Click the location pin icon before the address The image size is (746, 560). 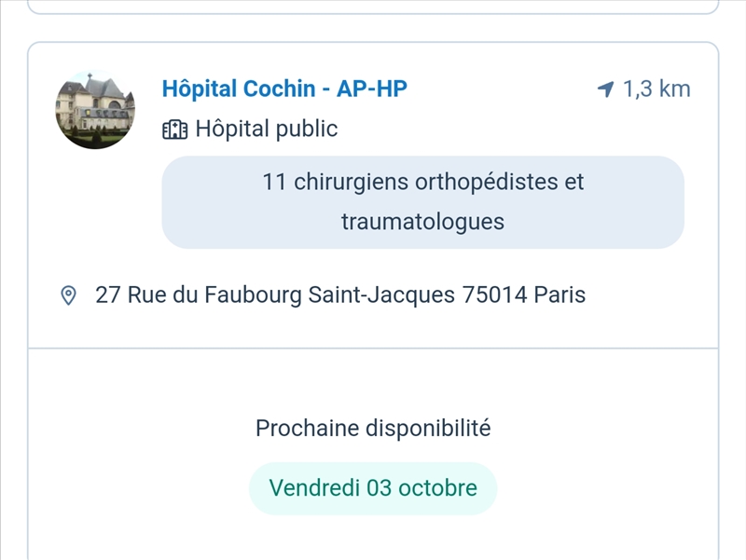(66, 294)
